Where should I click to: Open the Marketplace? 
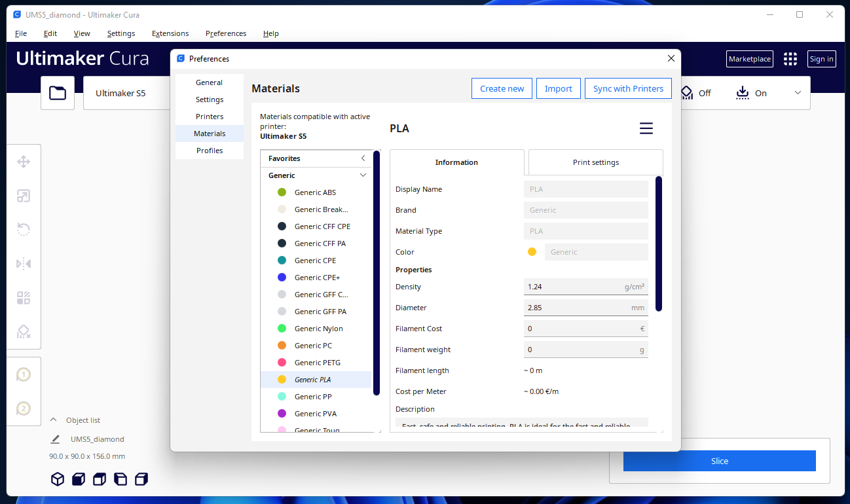click(x=750, y=59)
